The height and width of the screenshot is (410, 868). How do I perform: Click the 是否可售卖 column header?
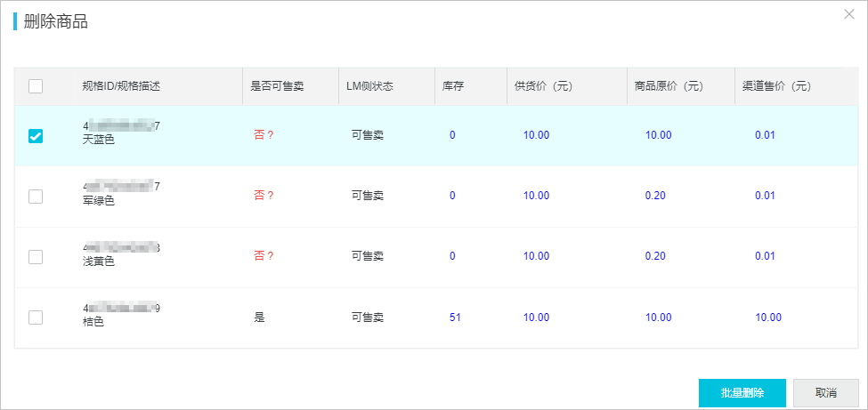coord(278,86)
